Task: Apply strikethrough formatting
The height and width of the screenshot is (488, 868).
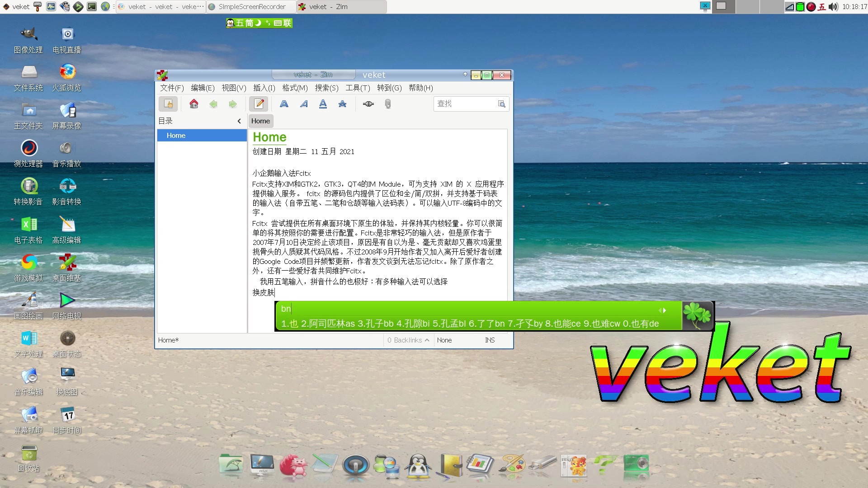Action: pyautogui.click(x=342, y=104)
